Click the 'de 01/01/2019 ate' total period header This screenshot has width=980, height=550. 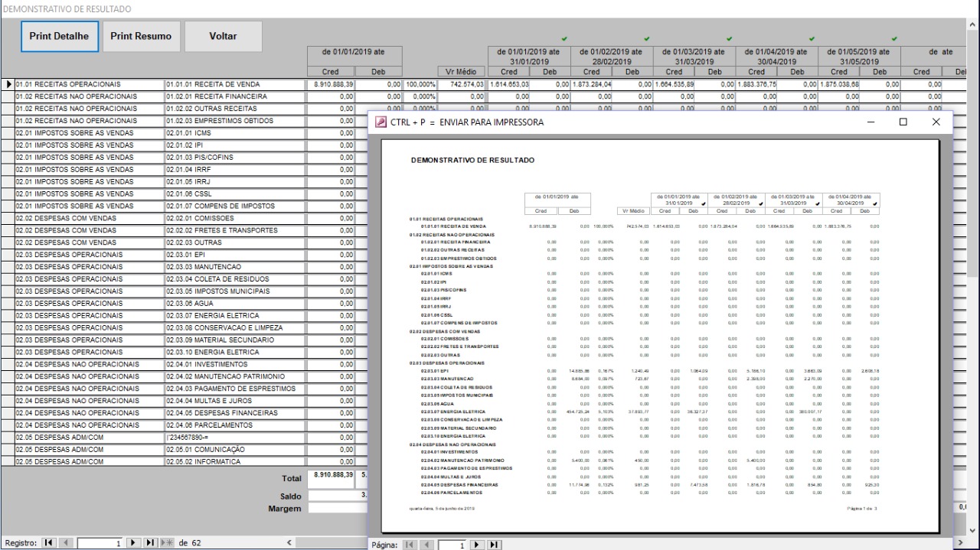click(x=355, y=57)
